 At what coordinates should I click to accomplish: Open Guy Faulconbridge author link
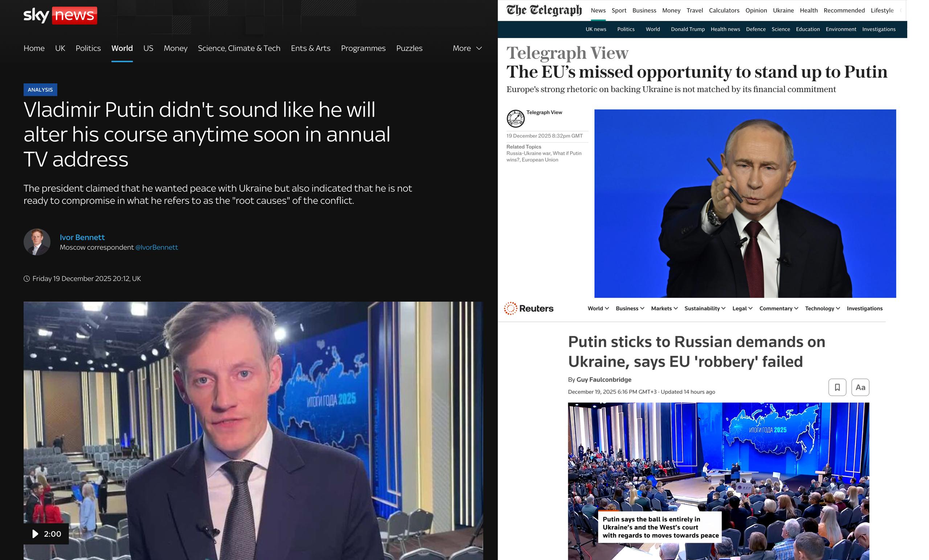(603, 379)
